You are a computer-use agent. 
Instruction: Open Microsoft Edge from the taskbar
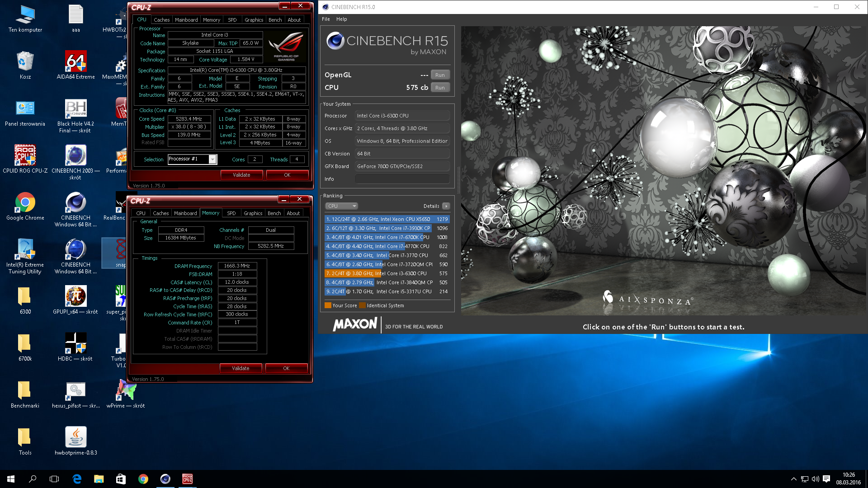tap(77, 479)
